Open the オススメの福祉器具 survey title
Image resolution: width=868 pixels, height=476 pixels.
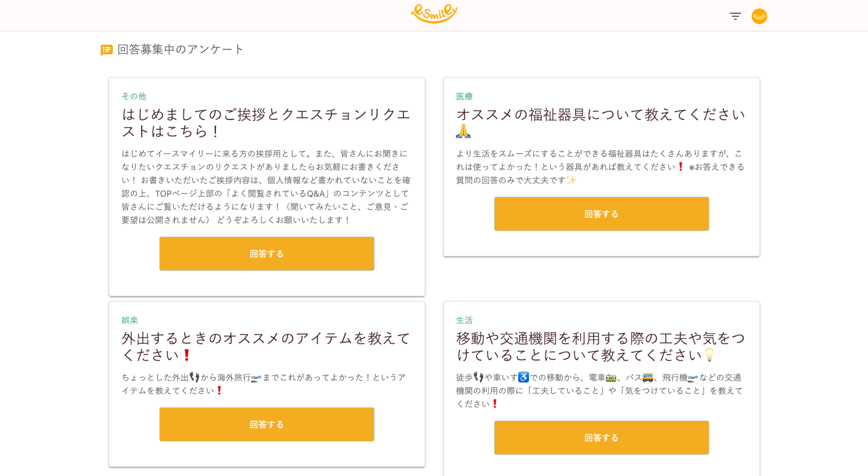[x=600, y=115]
